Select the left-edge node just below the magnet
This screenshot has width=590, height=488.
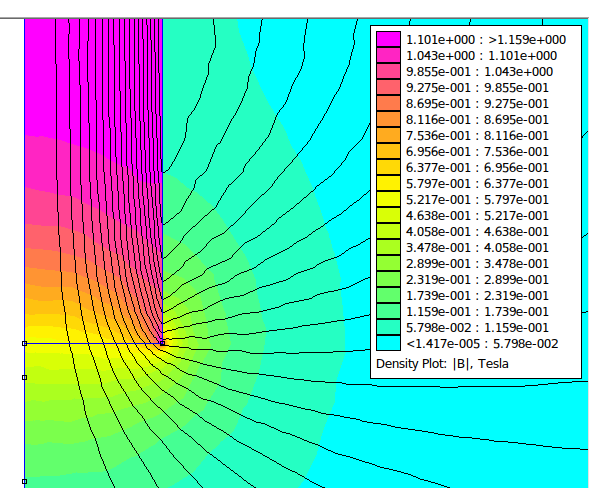pos(24,377)
